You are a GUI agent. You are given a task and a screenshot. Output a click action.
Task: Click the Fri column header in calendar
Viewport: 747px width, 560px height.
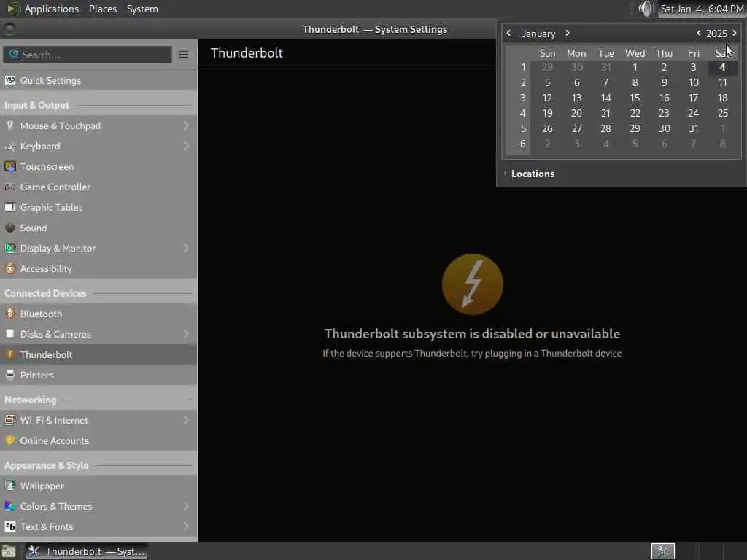coord(694,53)
